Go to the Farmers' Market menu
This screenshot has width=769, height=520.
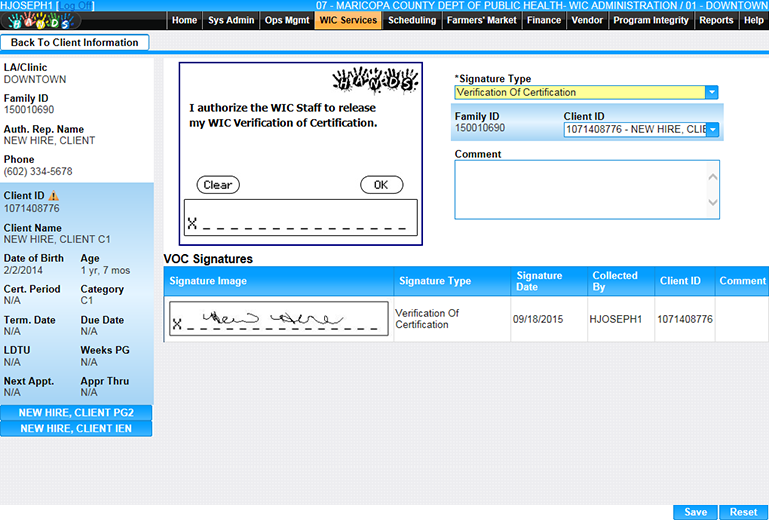482,20
